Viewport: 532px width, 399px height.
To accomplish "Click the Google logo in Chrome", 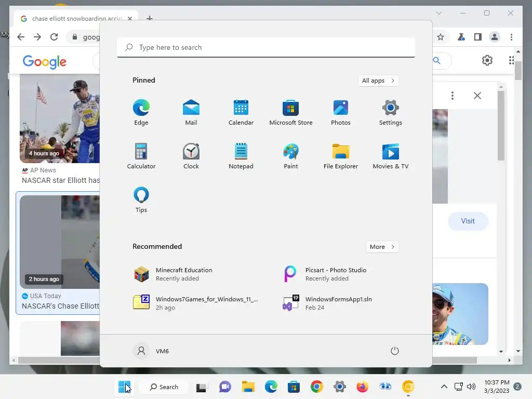I will coord(45,62).
